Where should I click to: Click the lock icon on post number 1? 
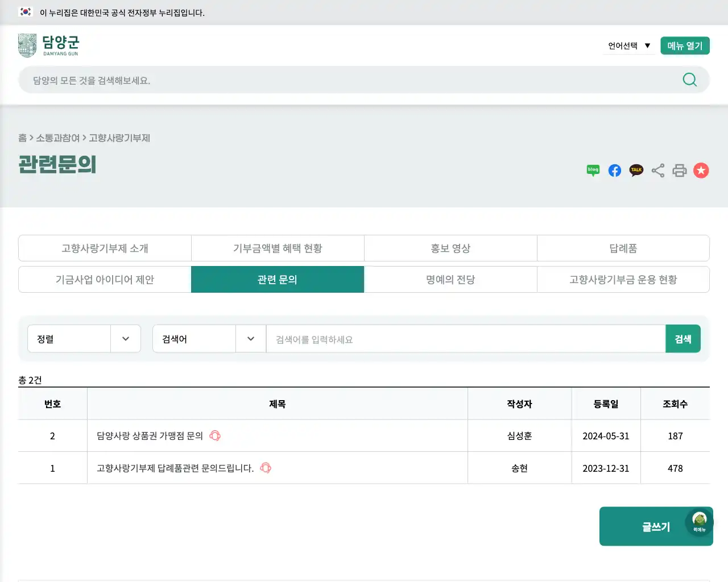(x=265, y=468)
